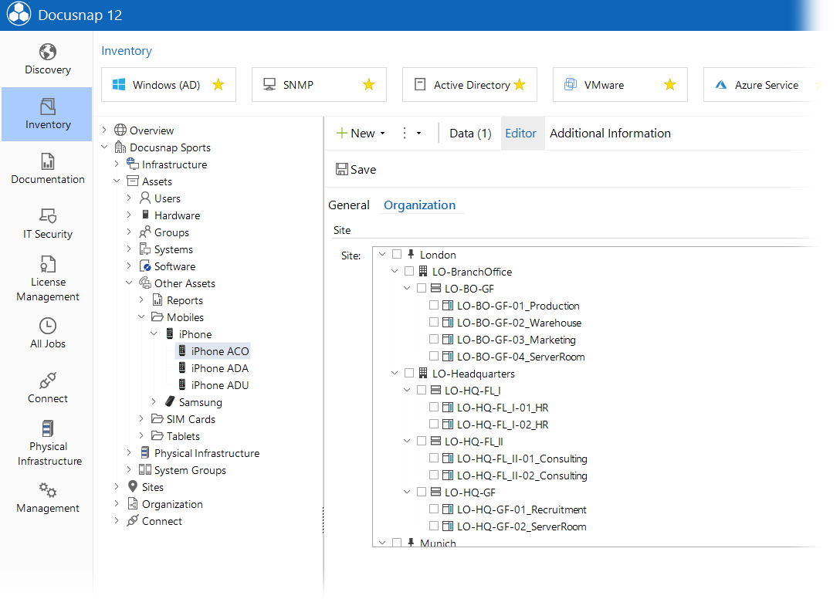Select iPhone ADU in the tree
Screen dimensions: 840x616
pyautogui.click(x=213, y=386)
